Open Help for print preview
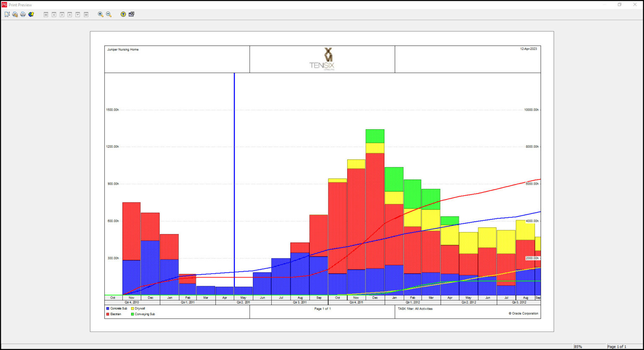This screenshot has height=350, width=644. (122, 14)
